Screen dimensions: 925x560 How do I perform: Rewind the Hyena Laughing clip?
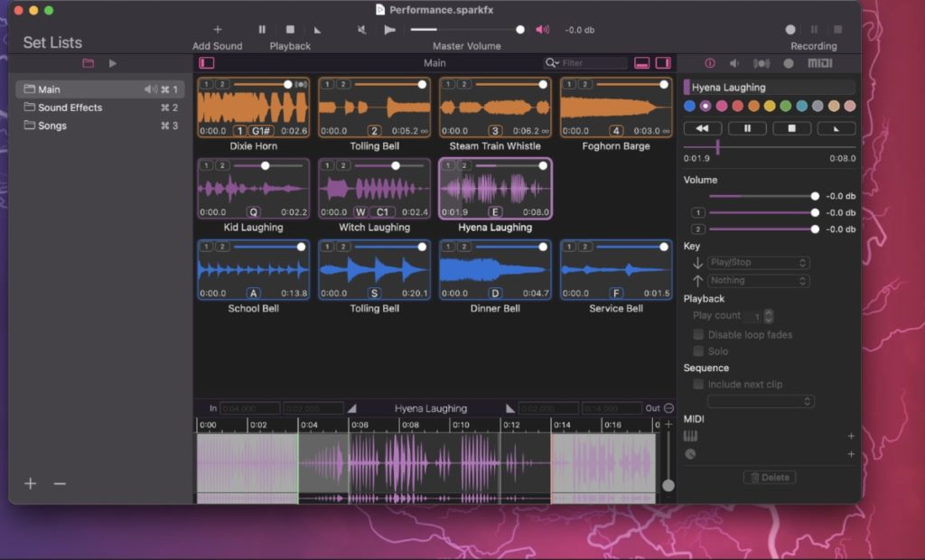pyautogui.click(x=702, y=128)
